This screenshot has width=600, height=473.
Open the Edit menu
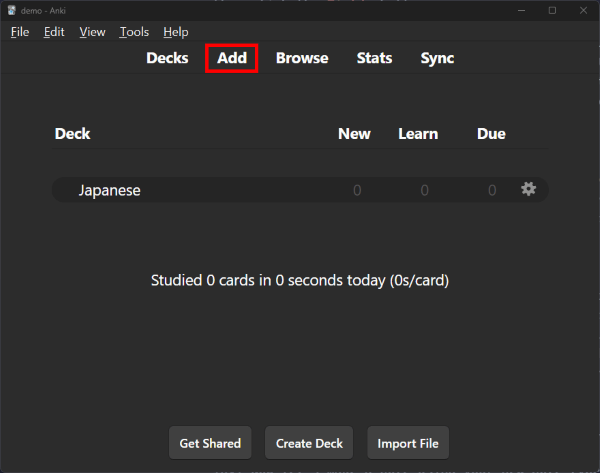pyautogui.click(x=54, y=32)
